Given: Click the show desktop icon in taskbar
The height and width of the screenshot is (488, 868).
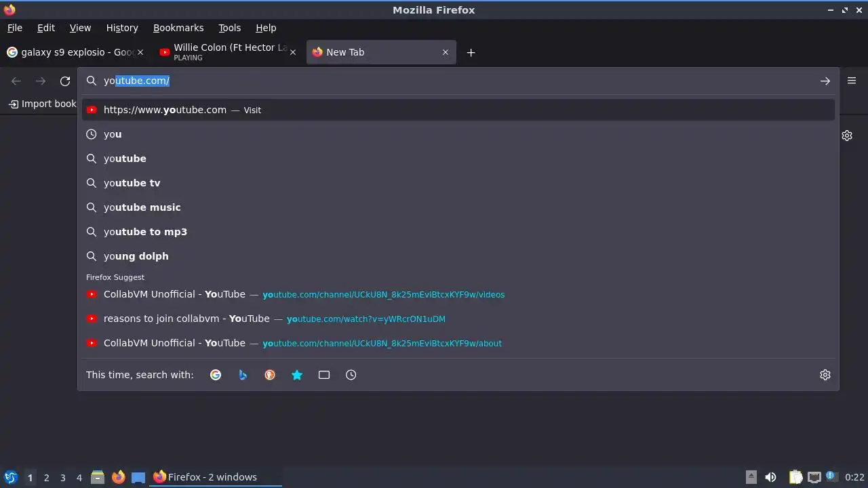Looking at the screenshot, I should [x=138, y=477].
